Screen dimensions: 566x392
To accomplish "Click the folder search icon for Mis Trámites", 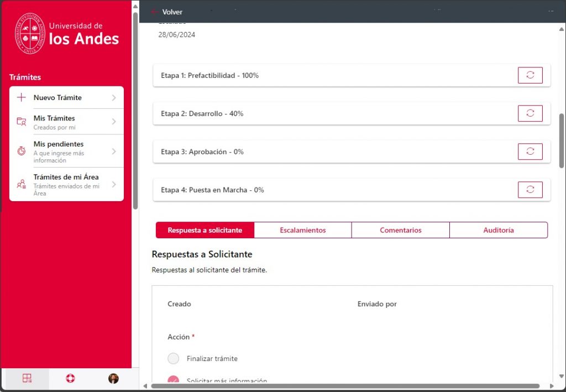I will [22, 122].
